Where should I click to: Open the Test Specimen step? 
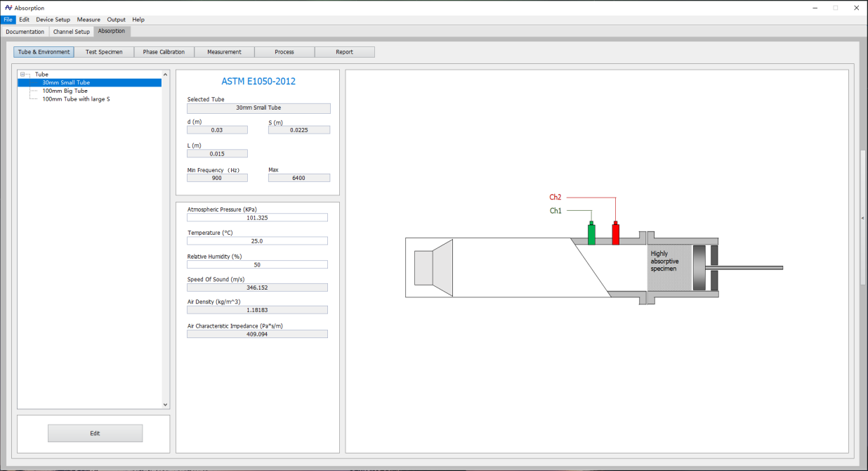[104, 52]
